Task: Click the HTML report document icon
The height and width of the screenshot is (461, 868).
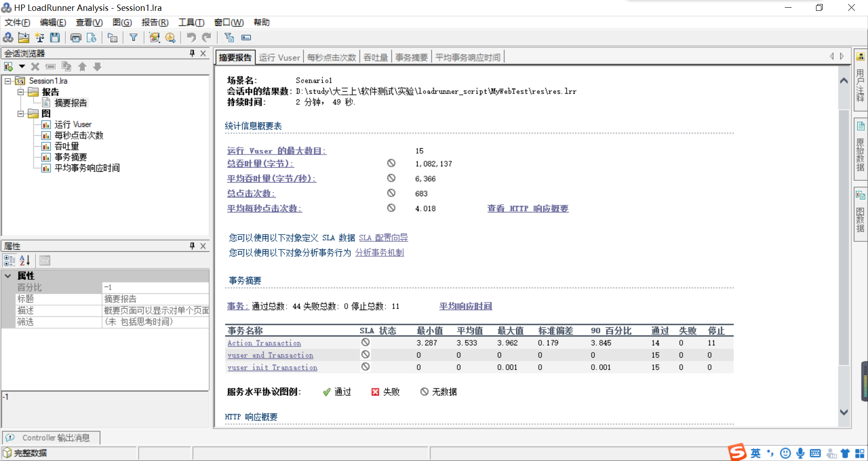Action: (x=91, y=38)
